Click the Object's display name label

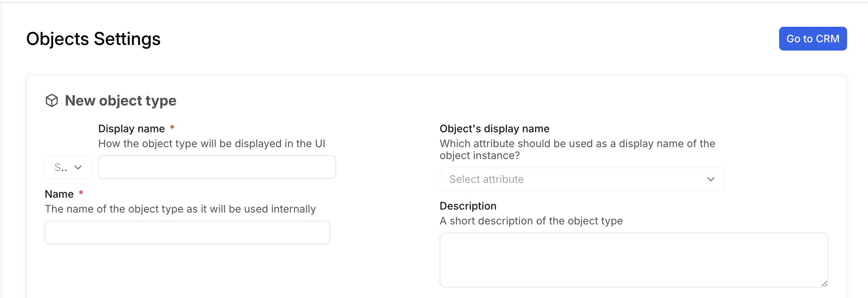click(494, 129)
